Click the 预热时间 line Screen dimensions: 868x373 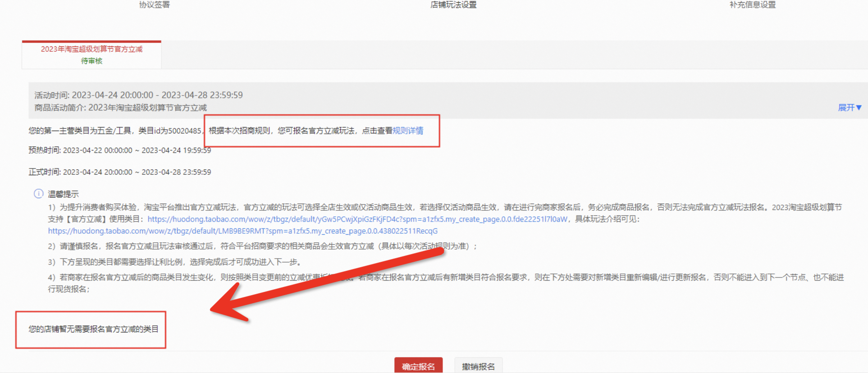(x=120, y=150)
